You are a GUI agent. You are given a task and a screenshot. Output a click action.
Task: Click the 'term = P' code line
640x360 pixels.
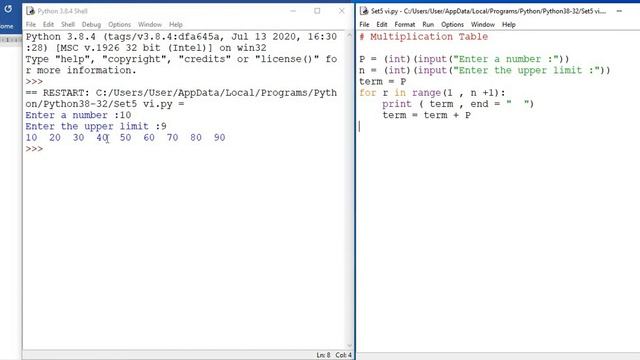382,82
